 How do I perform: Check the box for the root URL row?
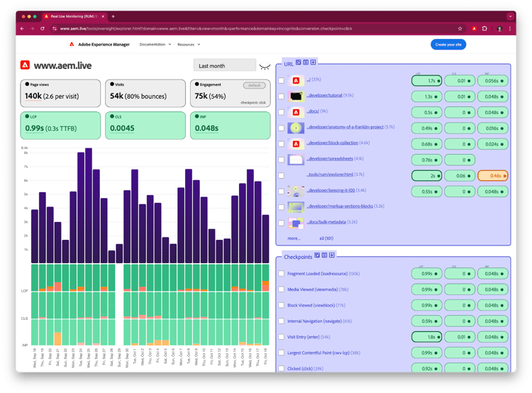click(282, 81)
